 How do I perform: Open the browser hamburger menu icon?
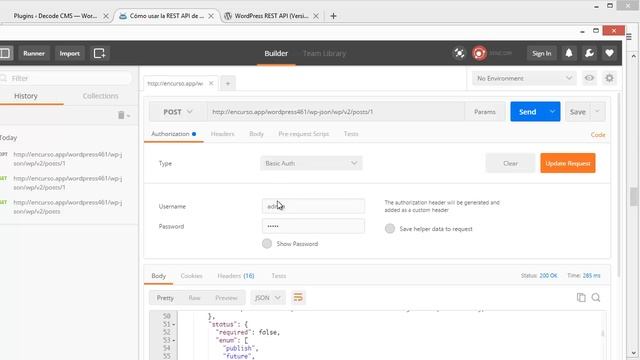click(629, 37)
